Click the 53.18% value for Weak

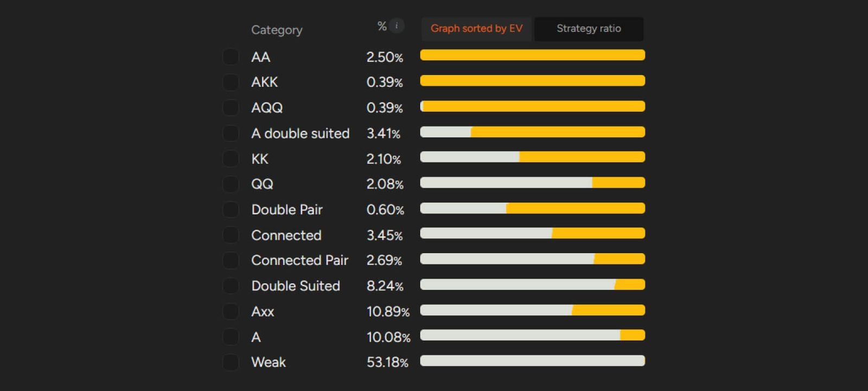[387, 362]
